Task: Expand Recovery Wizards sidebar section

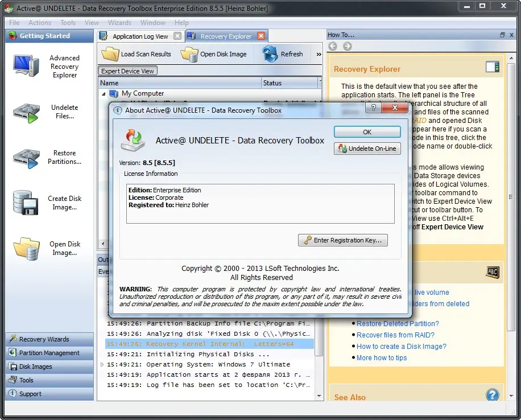Action: (49, 339)
